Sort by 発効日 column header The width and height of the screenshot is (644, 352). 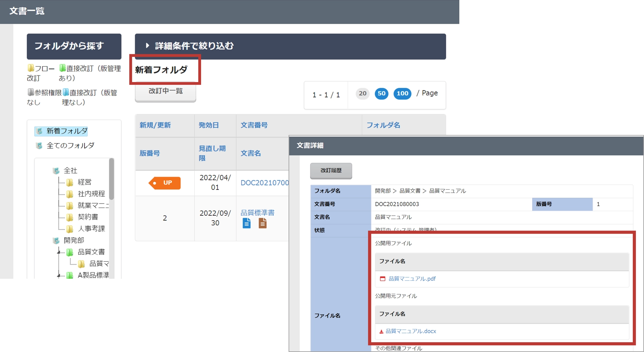coord(208,125)
